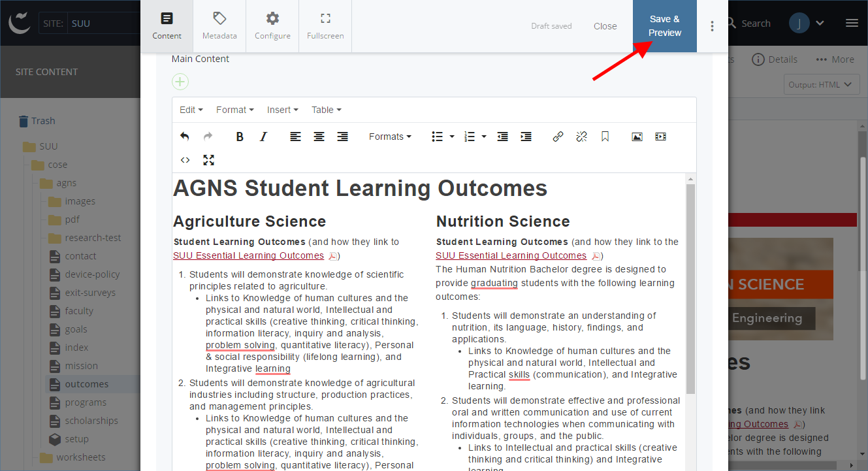Click the Bold formatting icon
Screen dimensions: 868x471
point(240,137)
